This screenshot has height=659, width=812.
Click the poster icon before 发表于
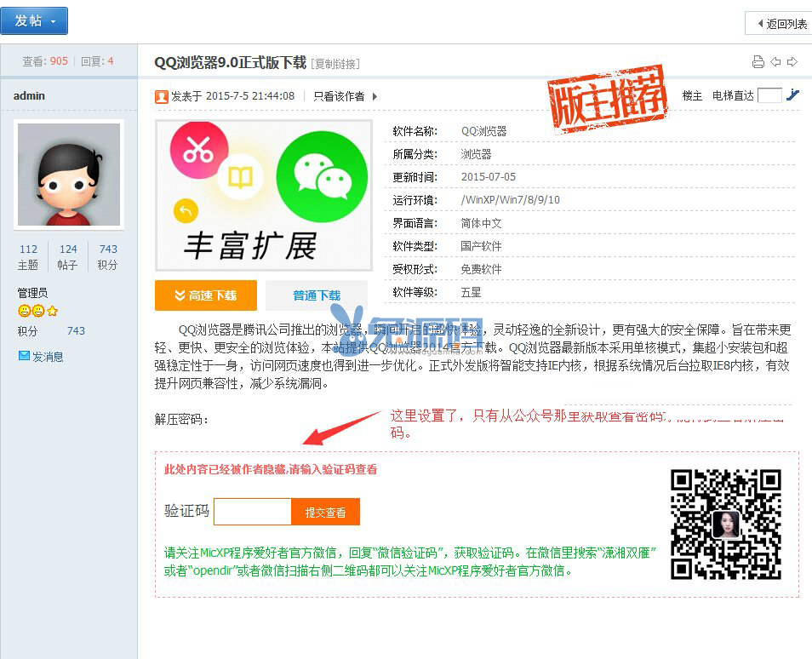(x=162, y=96)
